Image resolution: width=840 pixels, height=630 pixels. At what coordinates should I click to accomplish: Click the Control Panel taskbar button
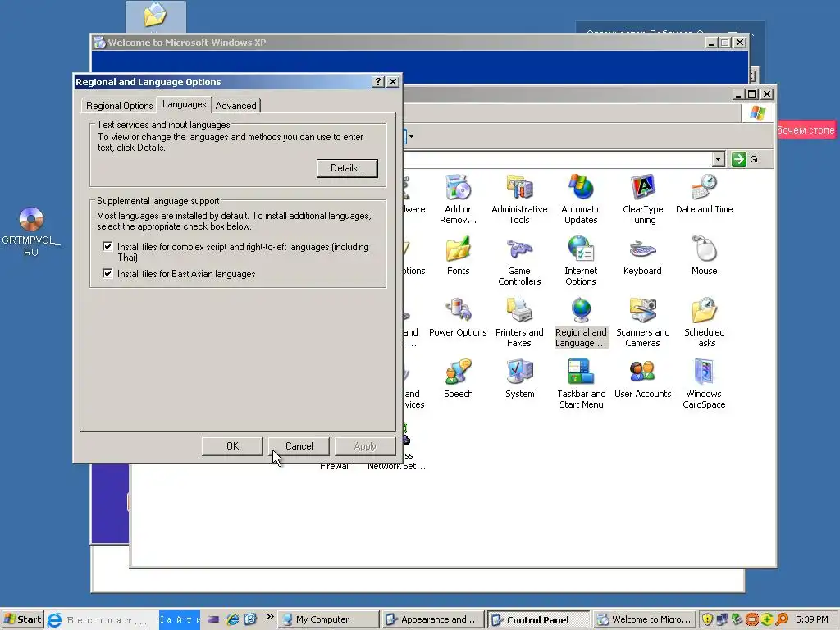pos(538,619)
